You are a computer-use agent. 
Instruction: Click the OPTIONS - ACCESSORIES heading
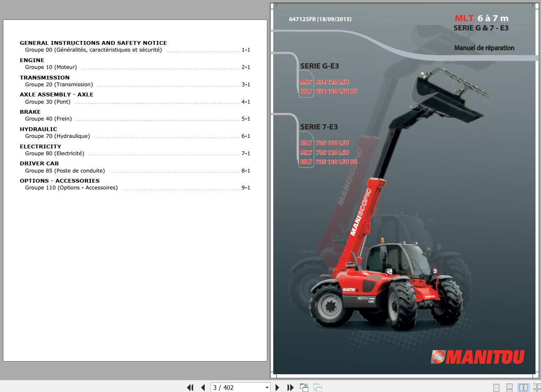tap(60, 181)
